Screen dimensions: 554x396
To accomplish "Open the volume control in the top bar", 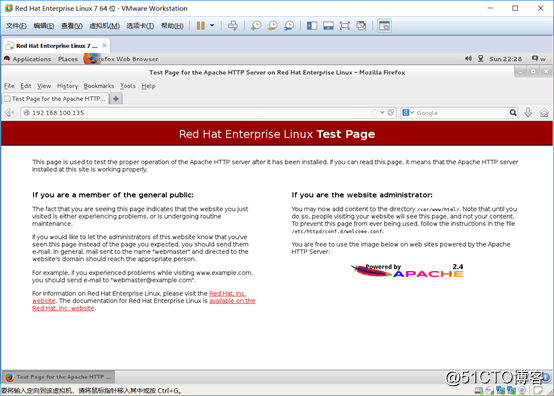I will [x=468, y=59].
